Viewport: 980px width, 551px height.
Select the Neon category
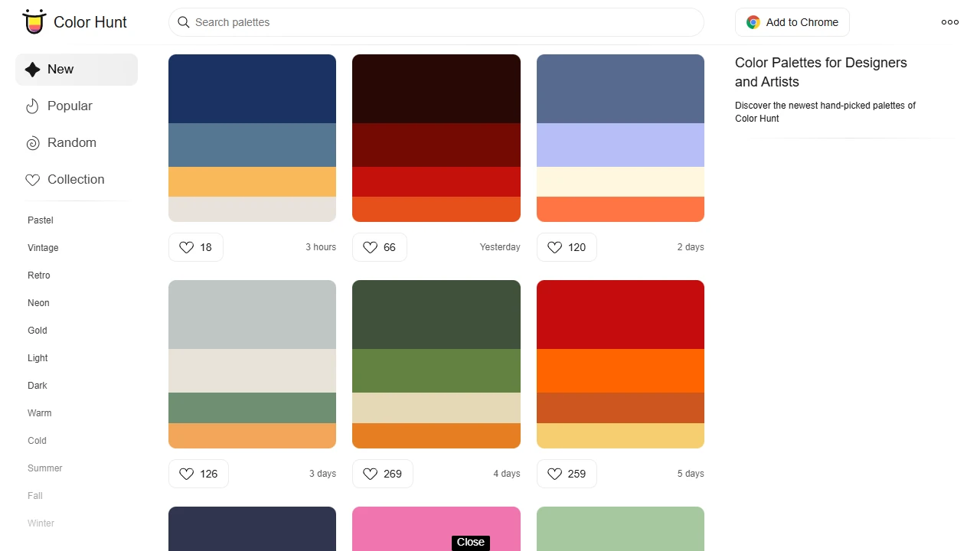[x=38, y=303]
